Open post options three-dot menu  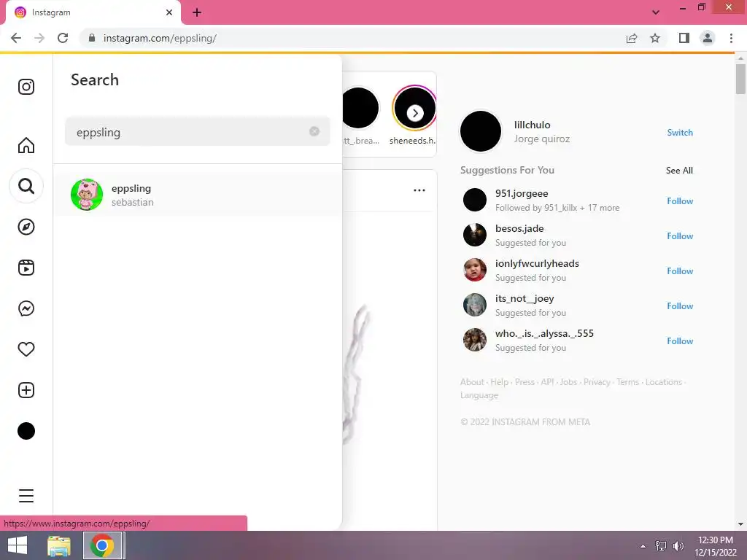point(419,190)
